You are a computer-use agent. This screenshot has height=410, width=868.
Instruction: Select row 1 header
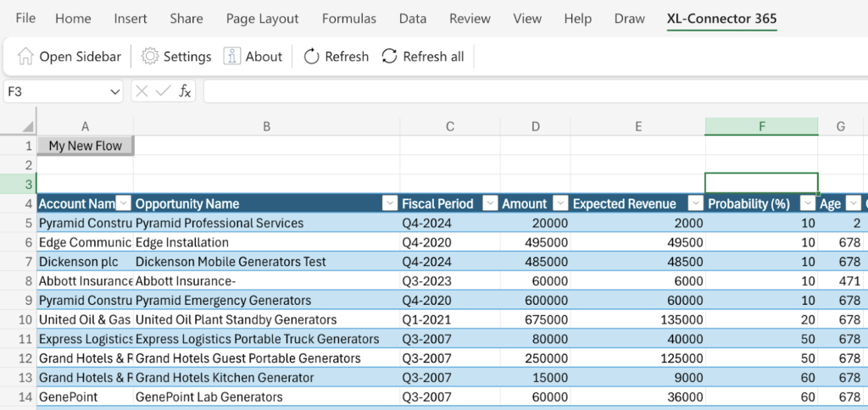click(x=19, y=146)
